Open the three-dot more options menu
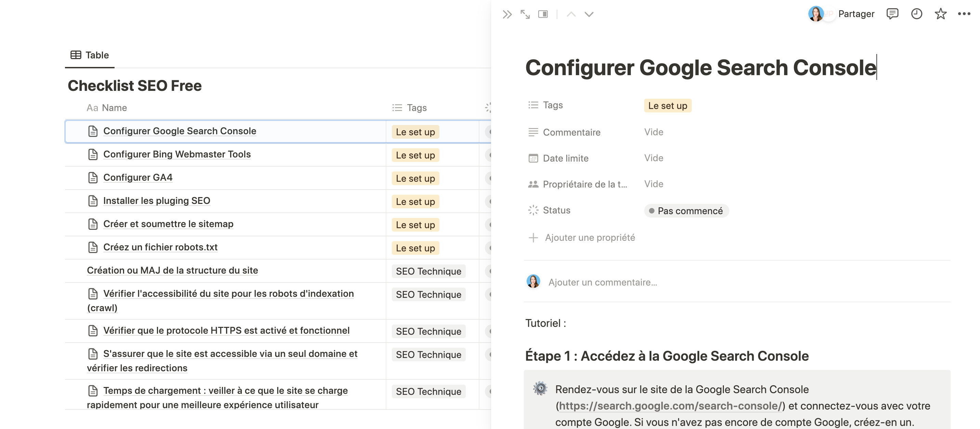 964,14
